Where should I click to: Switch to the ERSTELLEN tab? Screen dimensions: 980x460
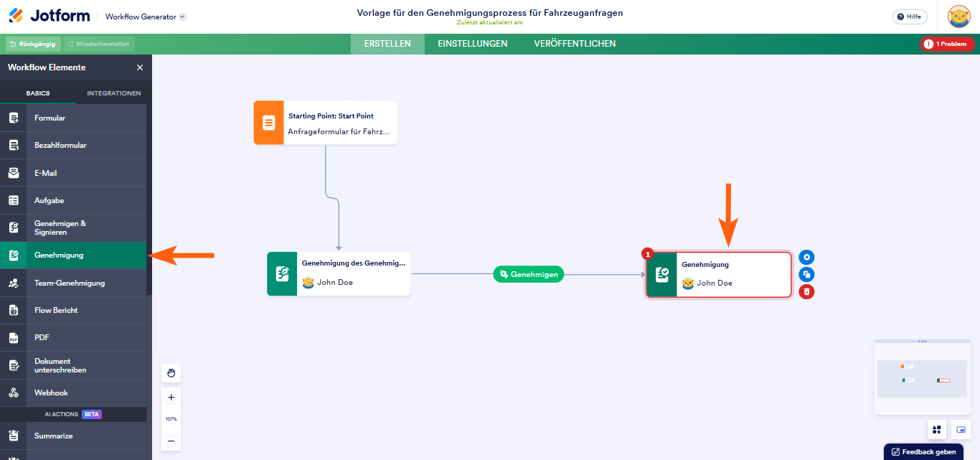pyautogui.click(x=387, y=44)
